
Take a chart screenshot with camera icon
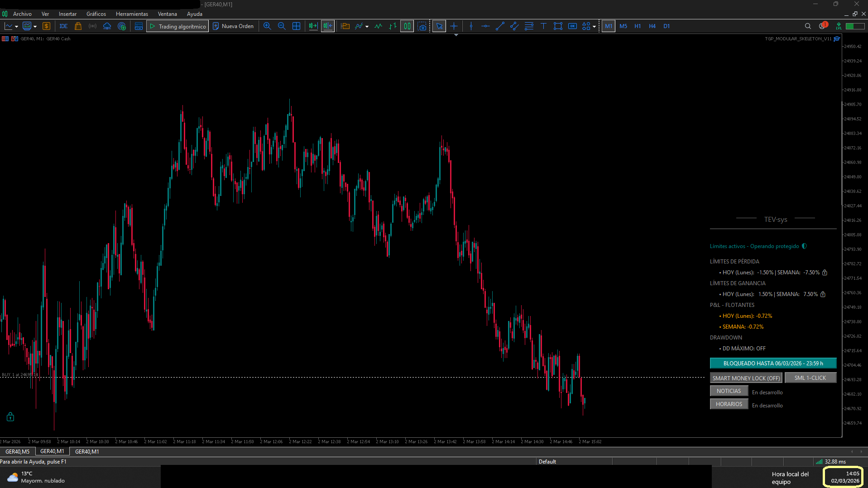422,26
